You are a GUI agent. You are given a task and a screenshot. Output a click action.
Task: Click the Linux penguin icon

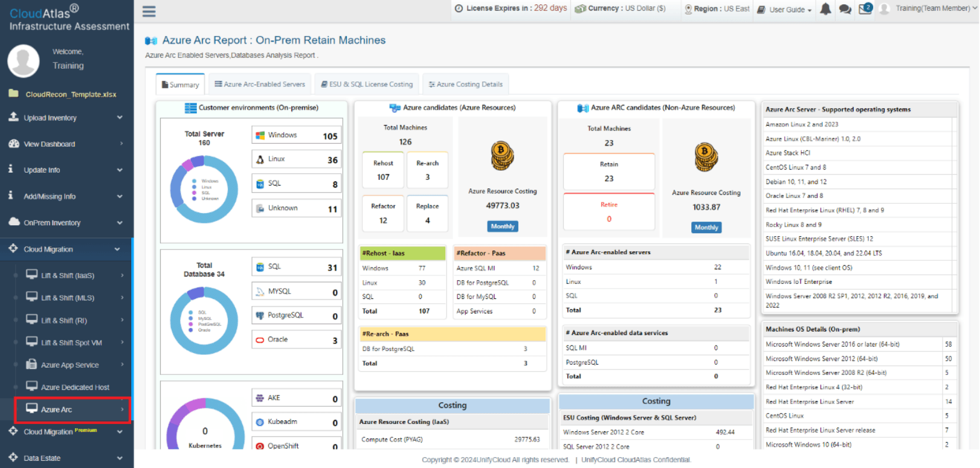pyautogui.click(x=260, y=159)
